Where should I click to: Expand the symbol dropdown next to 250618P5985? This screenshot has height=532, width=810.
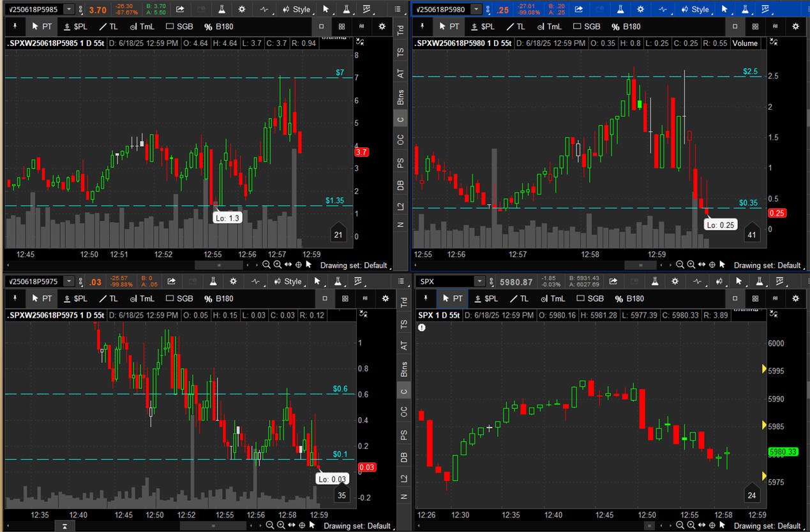[69, 10]
